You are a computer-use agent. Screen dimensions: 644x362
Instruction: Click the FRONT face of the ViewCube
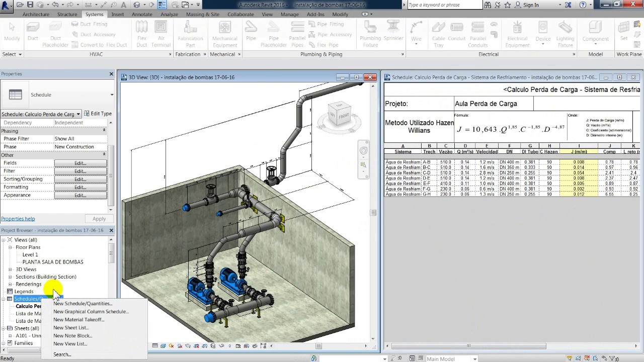click(x=344, y=116)
